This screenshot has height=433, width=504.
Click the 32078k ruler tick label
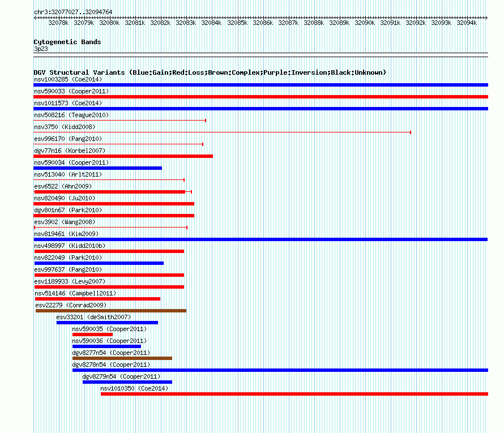tap(58, 23)
